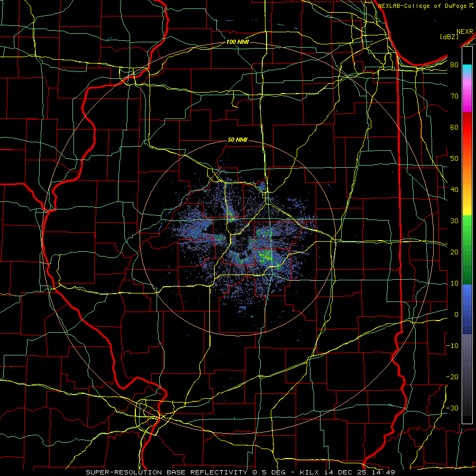This screenshot has width=476, height=476.
Task: Click the 0 value on the dBZ scale
Action: pos(456,315)
